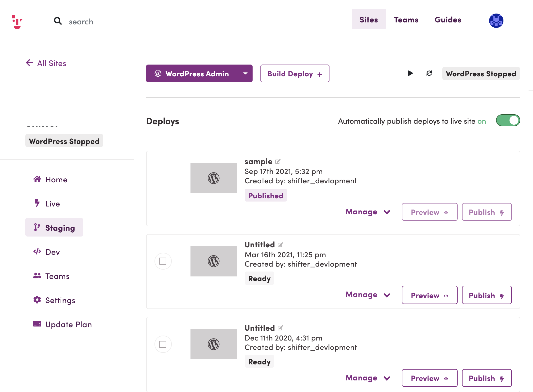Screen dimensions: 533x392
Task: Click the Staging branch icon
Action: click(37, 227)
